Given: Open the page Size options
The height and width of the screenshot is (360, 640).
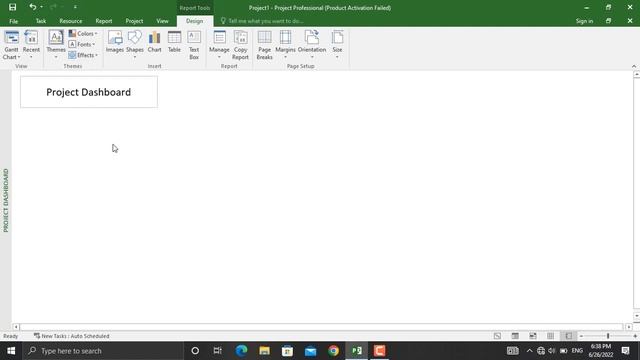Looking at the screenshot, I should coord(337,44).
